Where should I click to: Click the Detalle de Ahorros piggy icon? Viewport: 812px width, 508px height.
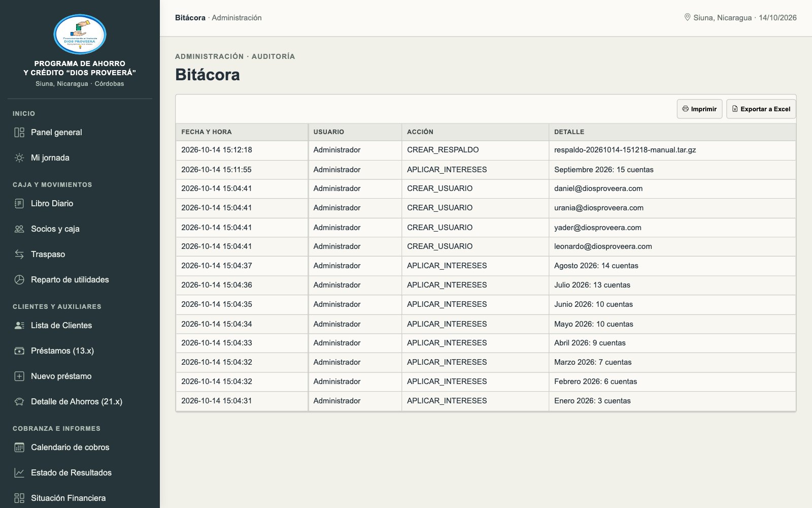tap(19, 402)
